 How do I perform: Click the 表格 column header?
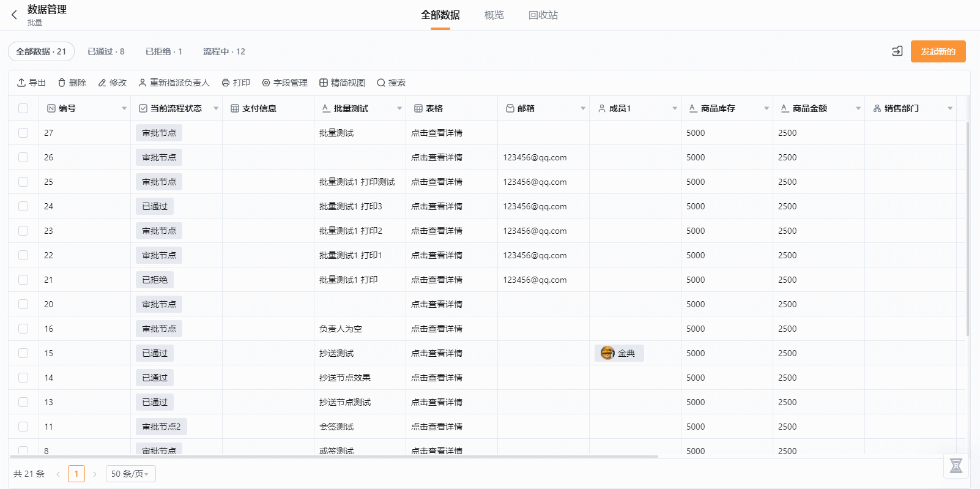click(451, 108)
